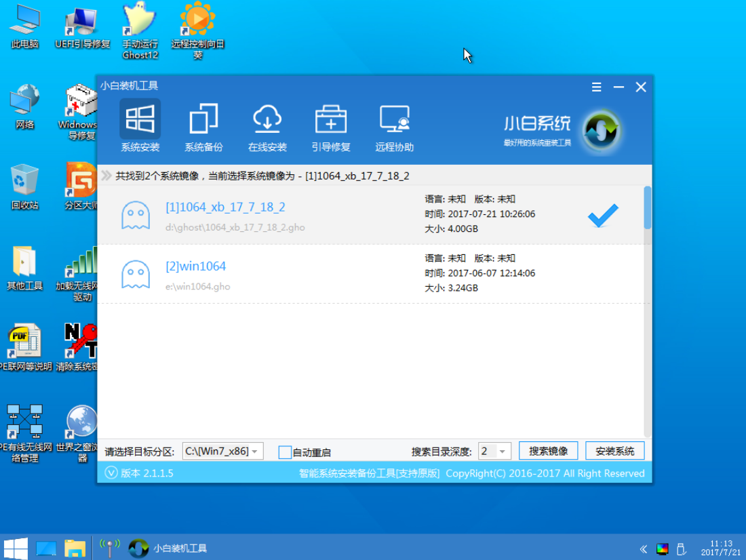Click the taskbar clock 11:13

coord(721,548)
